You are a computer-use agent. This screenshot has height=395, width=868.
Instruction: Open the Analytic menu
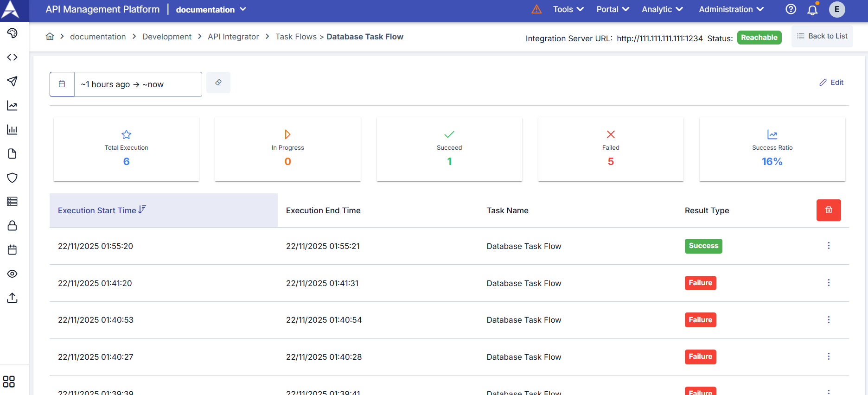point(662,9)
